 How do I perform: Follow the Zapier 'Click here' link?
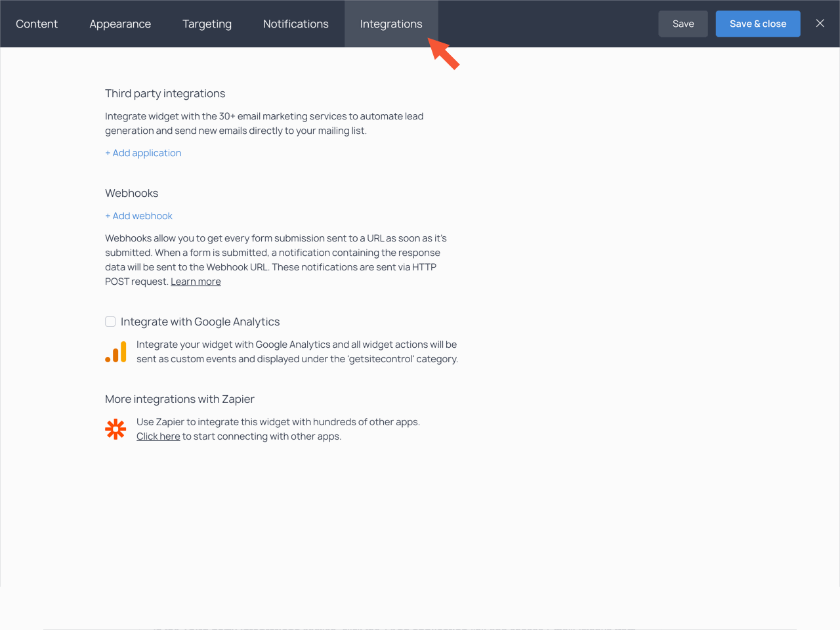click(x=158, y=436)
